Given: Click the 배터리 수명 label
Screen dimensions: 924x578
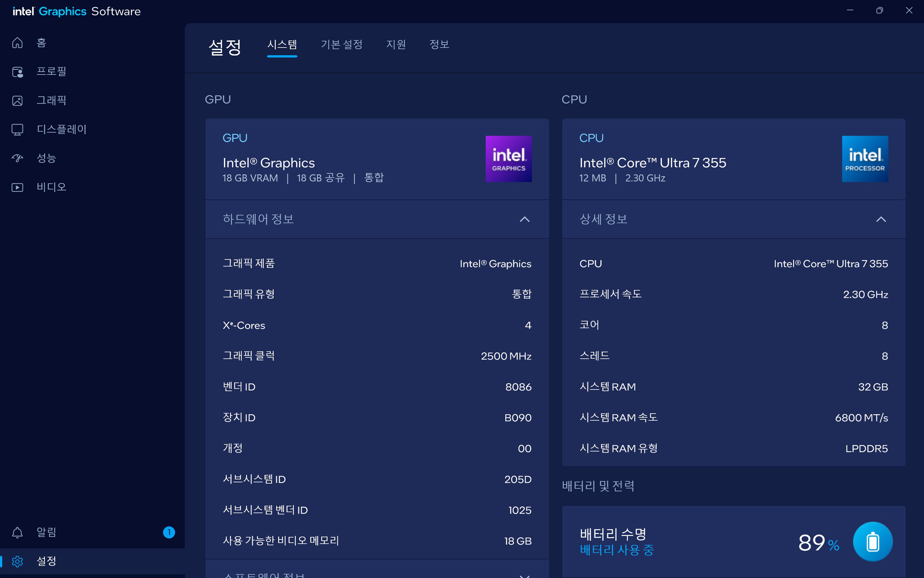Looking at the screenshot, I should coord(613,534).
